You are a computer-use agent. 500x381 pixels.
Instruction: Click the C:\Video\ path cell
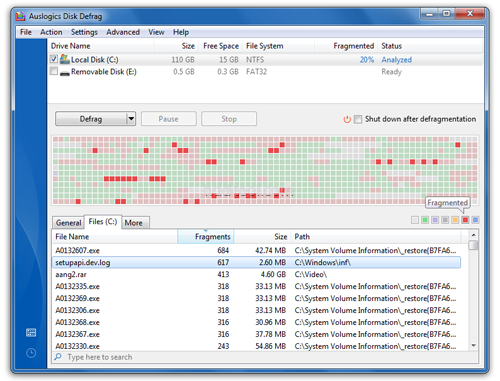pos(311,274)
